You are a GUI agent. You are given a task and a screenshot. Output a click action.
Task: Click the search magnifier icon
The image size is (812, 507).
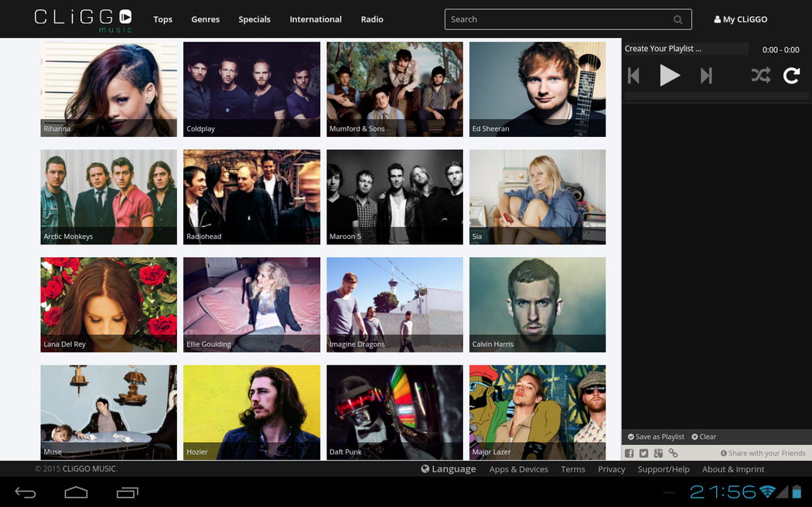pyautogui.click(x=678, y=20)
